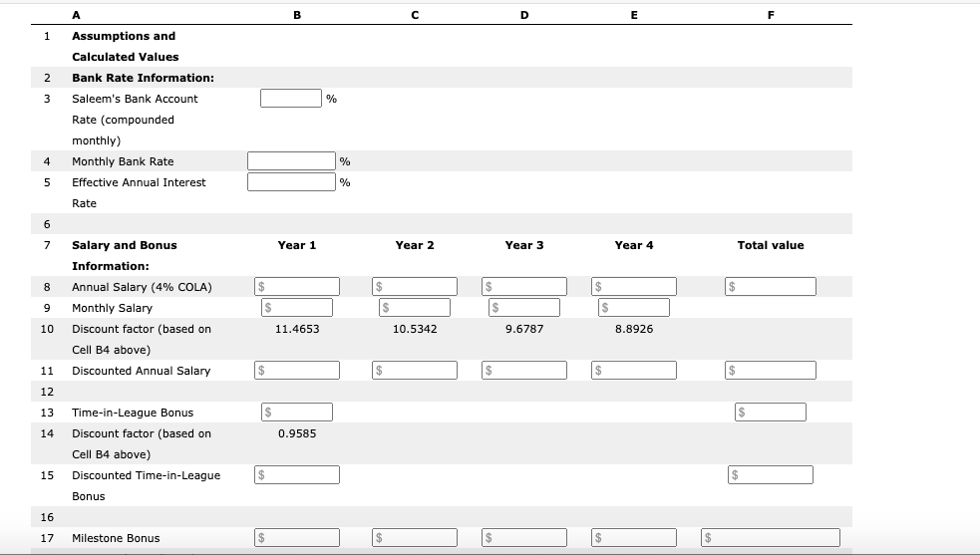Click Time-in-League Bonus Total value input

pos(771,412)
